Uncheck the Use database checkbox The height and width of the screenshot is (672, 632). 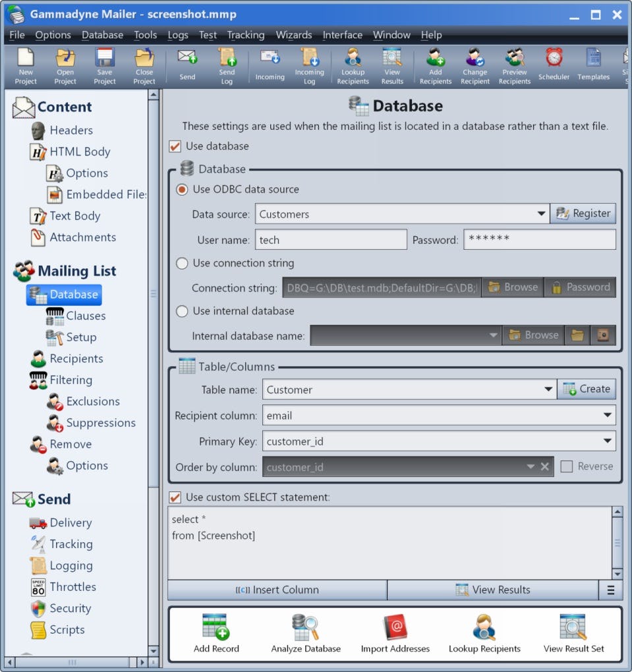(175, 146)
